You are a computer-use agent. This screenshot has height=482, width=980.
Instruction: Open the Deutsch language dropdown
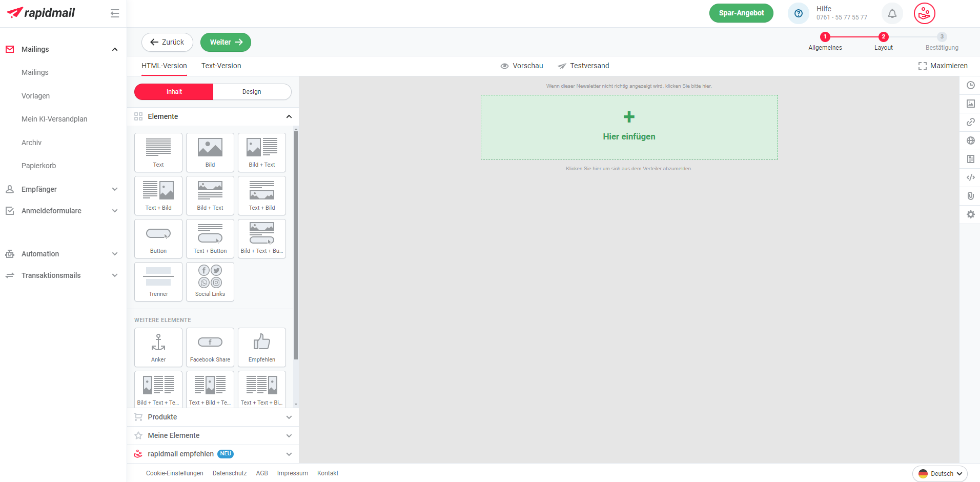point(940,473)
